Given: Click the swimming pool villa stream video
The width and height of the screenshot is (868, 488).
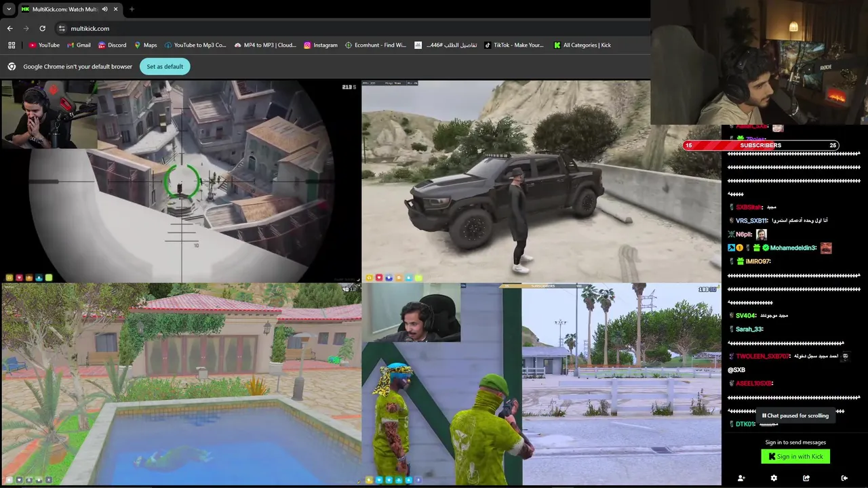Looking at the screenshot, I should pyautogui.click(x=180, y=384).
